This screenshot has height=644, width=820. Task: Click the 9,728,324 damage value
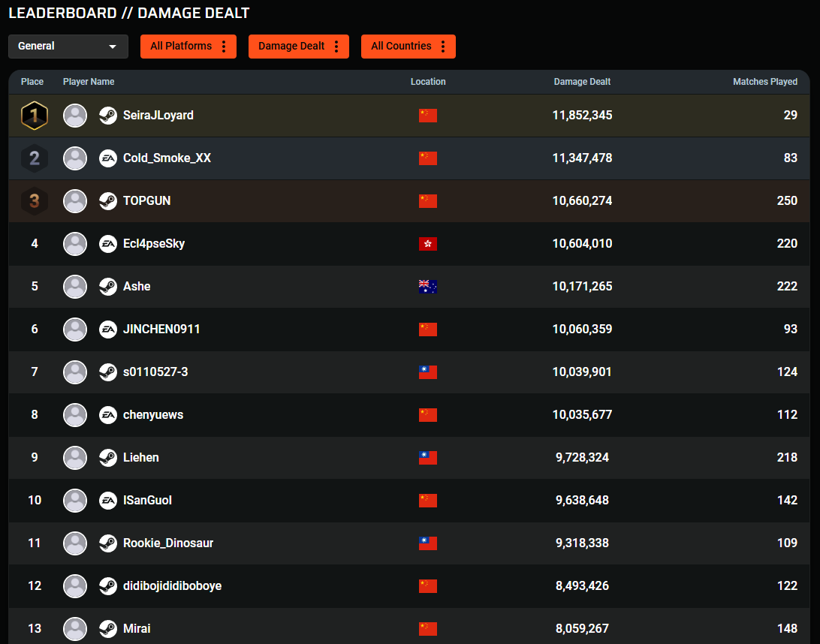click(582, 458)
